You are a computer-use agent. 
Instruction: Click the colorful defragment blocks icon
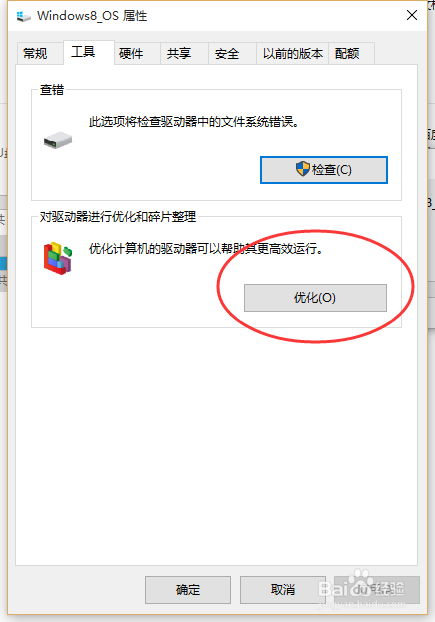[x=58, y=258]
